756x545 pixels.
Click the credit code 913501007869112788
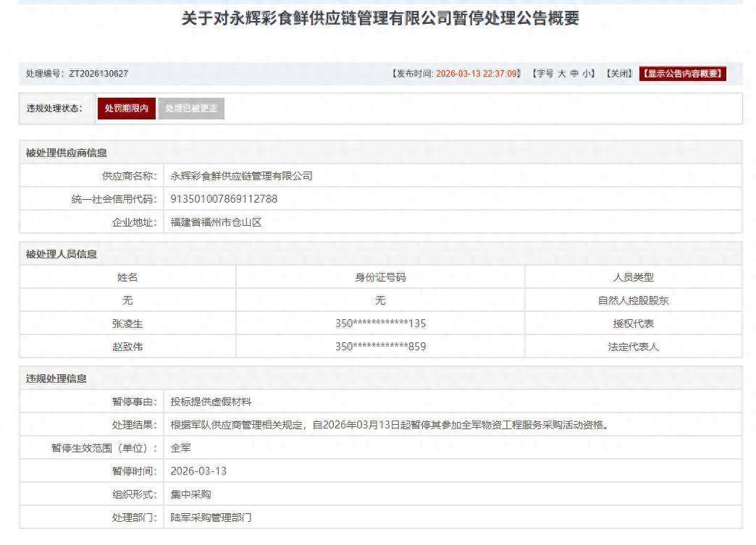point(224,199)
